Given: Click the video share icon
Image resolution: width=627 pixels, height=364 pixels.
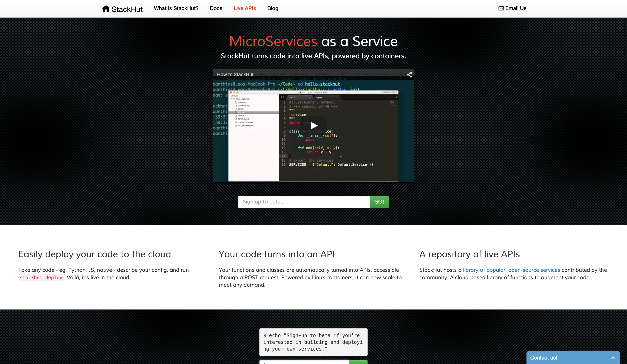Looking at the screenshot, I should [x=409, y=75].
